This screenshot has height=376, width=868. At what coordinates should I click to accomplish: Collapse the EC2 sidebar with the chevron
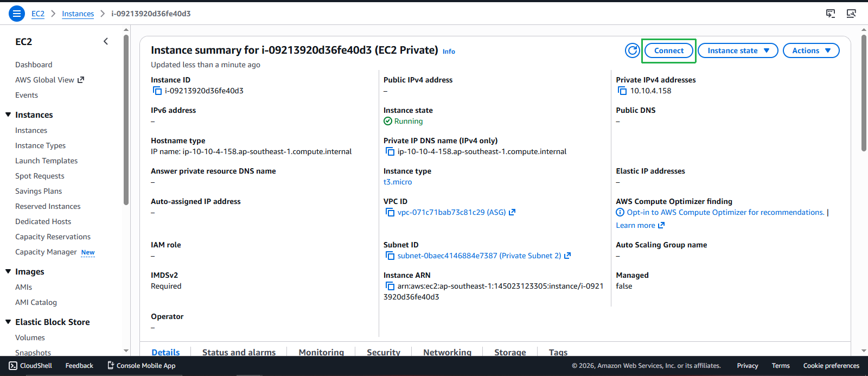[x=106, y=41]
